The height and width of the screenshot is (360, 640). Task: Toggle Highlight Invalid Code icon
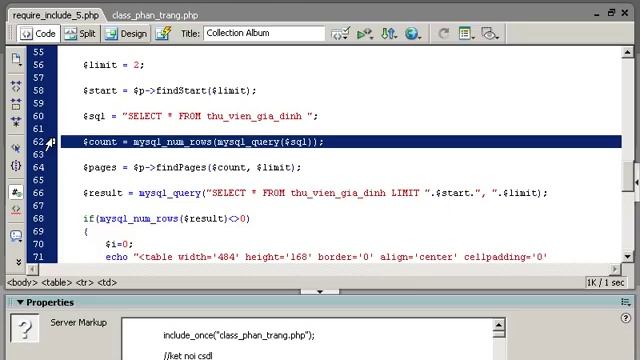pos(16,210)
